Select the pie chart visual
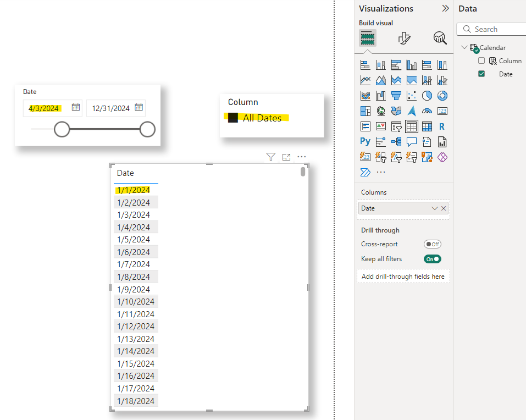The image size is (526, 420). click(427, 96)
